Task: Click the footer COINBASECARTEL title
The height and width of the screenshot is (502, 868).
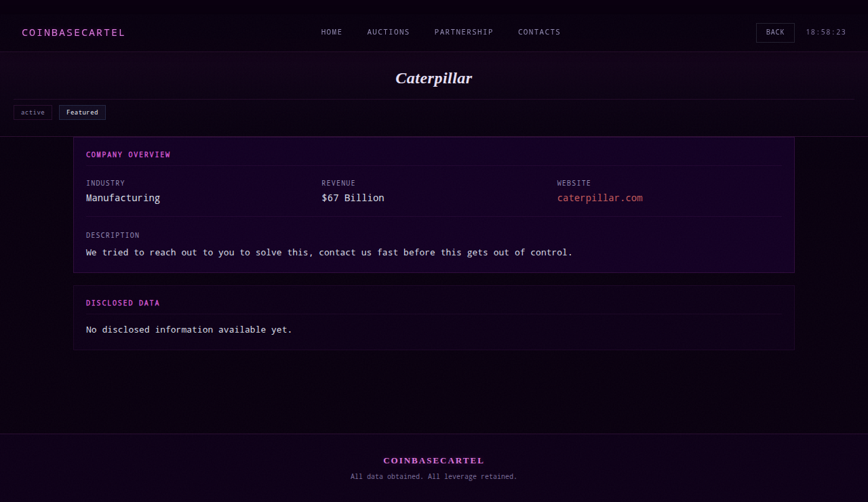Action: coord(434,461)
